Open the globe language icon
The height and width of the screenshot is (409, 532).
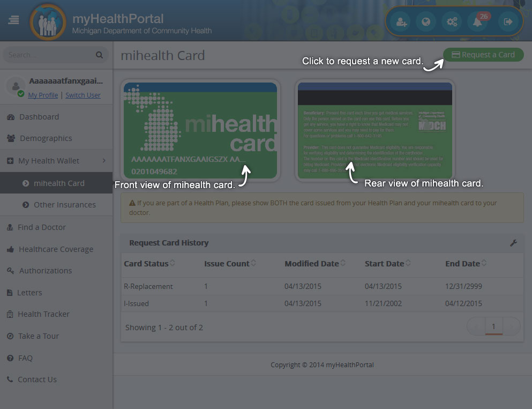coord(426,22)
